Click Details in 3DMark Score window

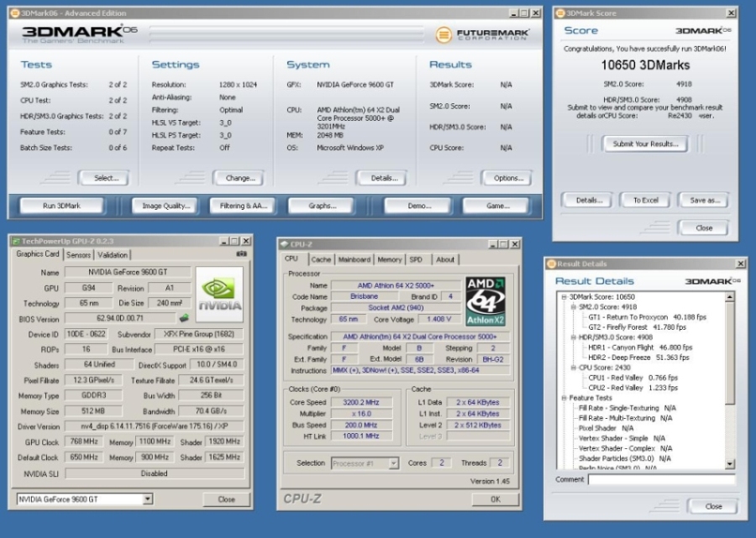[x=588, y=200]
